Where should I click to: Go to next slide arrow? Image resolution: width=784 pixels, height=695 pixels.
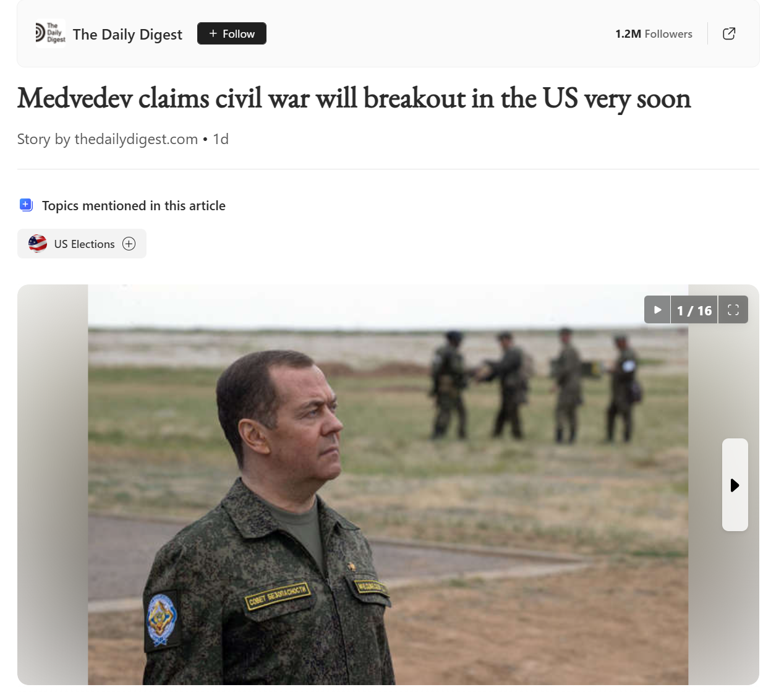[x=735, y=485]
